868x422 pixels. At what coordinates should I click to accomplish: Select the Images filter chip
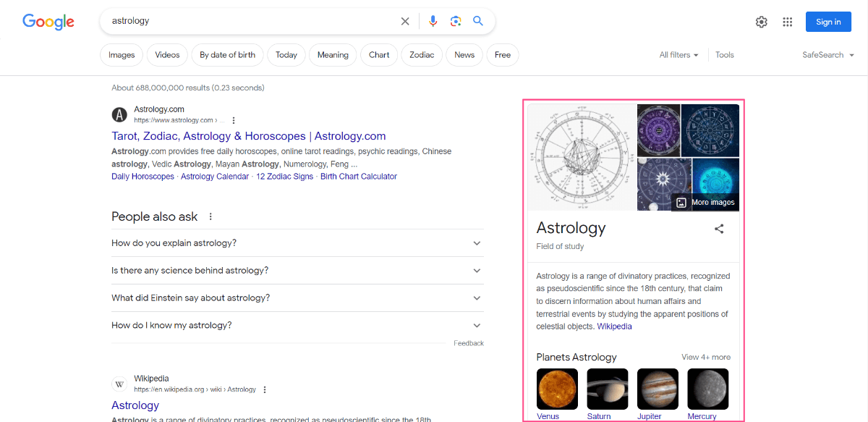tap(122, 55)
